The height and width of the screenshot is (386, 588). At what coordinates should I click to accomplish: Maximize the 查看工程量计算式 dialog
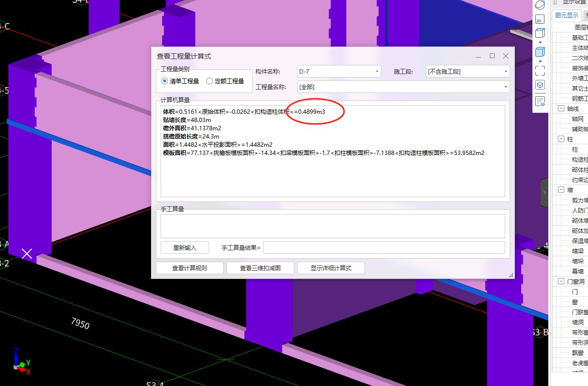(492, 56)
